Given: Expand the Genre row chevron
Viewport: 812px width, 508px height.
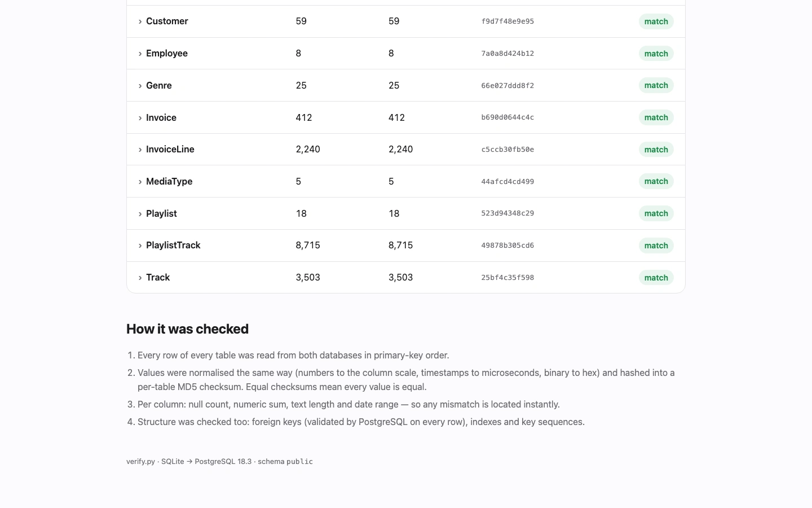Looking at the screenshot, I should tap(140, 86).
